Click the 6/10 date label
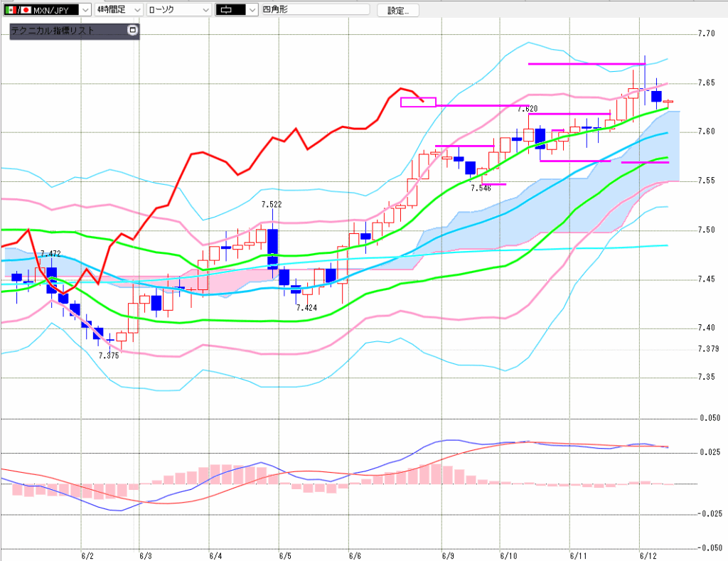The image size is (728, 561). click(x=508, y=556)
